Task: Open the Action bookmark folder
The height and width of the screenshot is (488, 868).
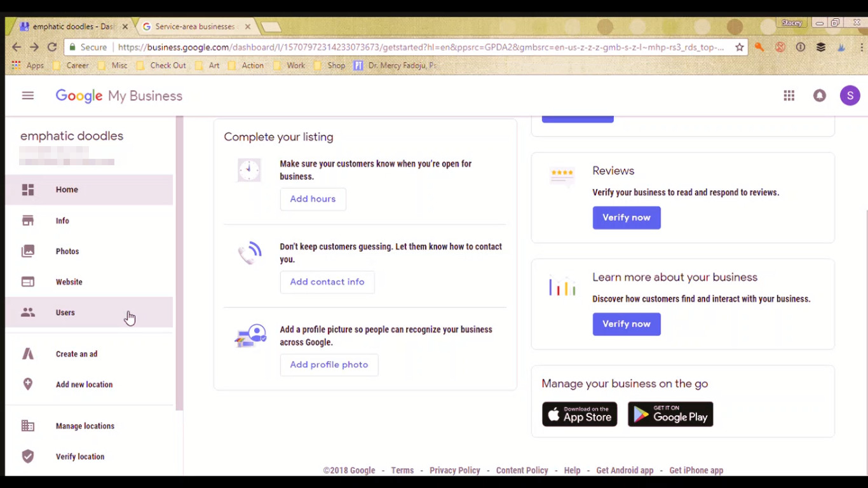Action: [246, 65]
